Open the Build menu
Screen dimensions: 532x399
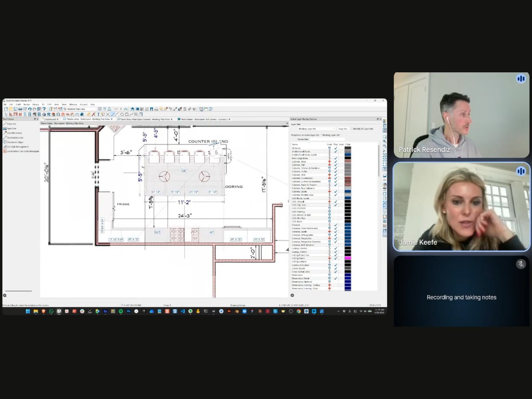[18, 105]
